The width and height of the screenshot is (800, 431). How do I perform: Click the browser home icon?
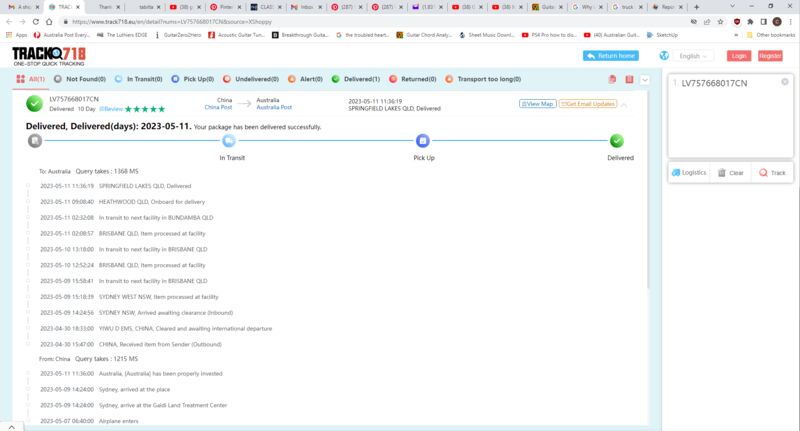49,22
